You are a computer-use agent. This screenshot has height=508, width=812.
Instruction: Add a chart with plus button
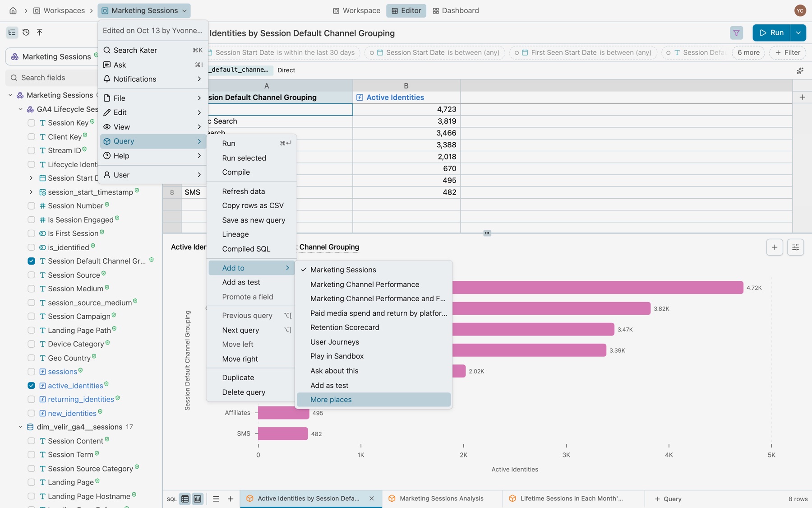click(x=775, y=247)
